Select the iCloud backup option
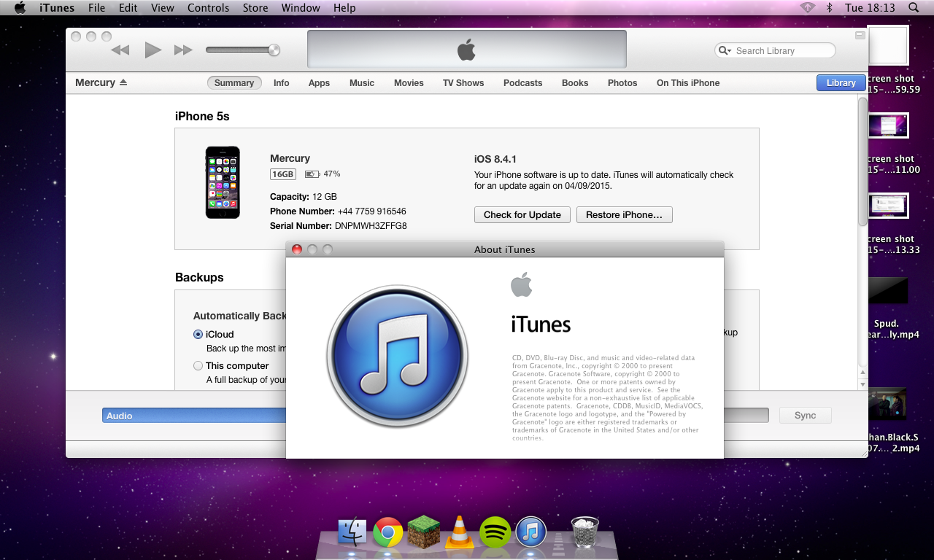Viewport: 934px width, 560px height. (x=198, y=334)
